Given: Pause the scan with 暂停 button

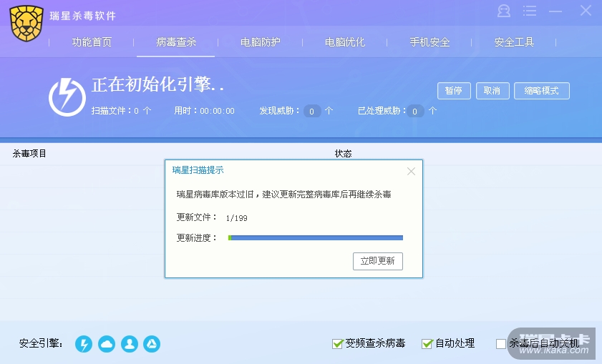Looking at the screenshot, I should tap(454, 91).
